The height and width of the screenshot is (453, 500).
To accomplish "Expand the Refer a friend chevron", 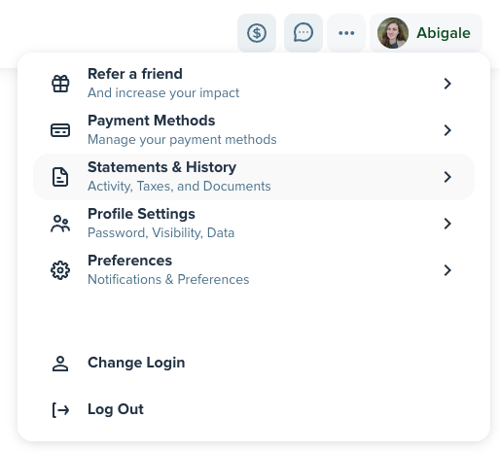I will (x=447, y=83).
